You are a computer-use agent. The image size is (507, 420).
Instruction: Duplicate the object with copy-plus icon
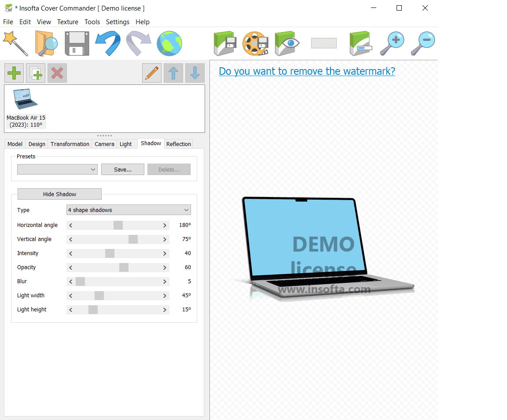[36, 73]
